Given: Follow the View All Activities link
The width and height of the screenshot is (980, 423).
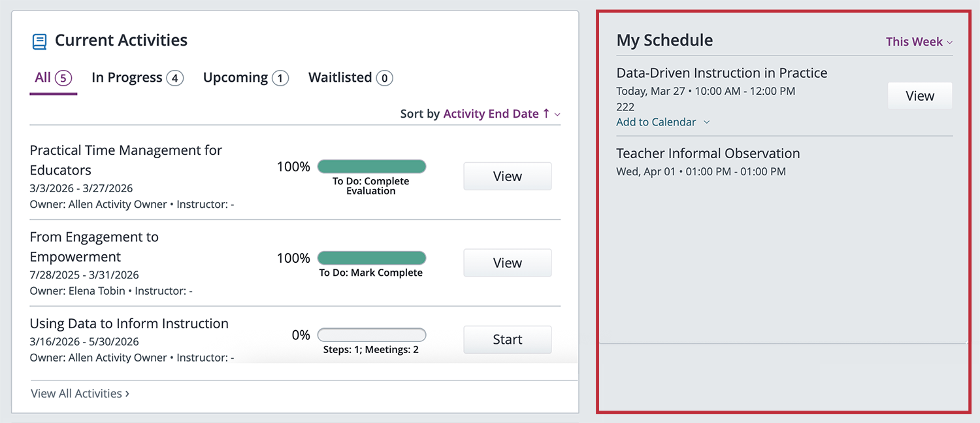Looking at the screenshot, I should tap(79, 393).
